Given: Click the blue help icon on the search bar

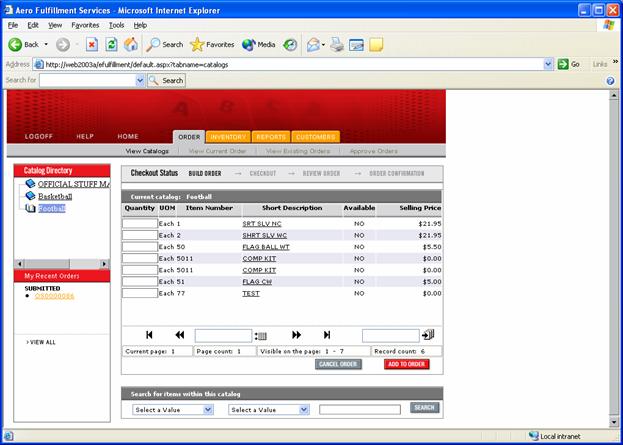Looking at the screenshot, I should (611, 81).
